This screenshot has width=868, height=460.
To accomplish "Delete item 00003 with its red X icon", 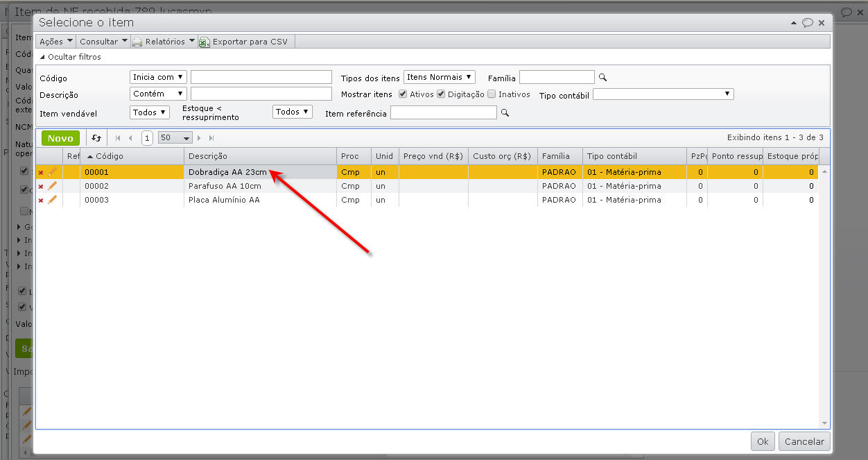I will [x=40, y=201].
